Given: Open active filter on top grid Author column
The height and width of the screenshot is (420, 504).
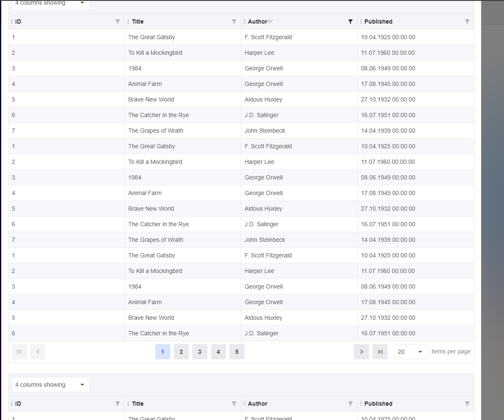Looking at the screenshot, I should pos(350,21).
